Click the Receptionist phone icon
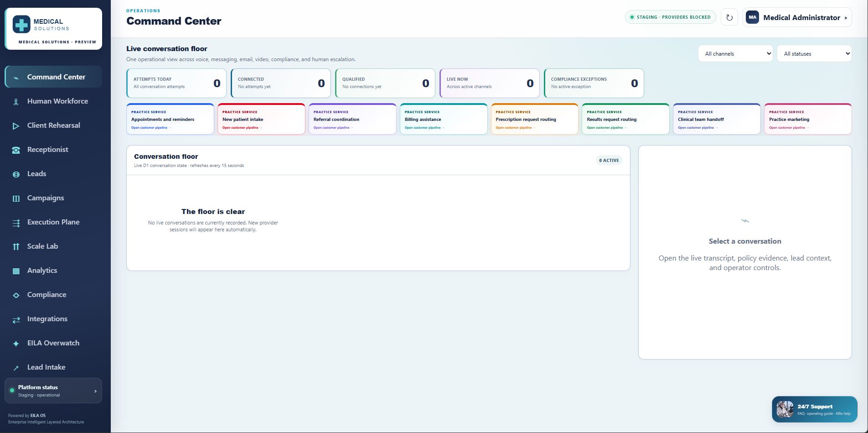 (x=16, y=150)
